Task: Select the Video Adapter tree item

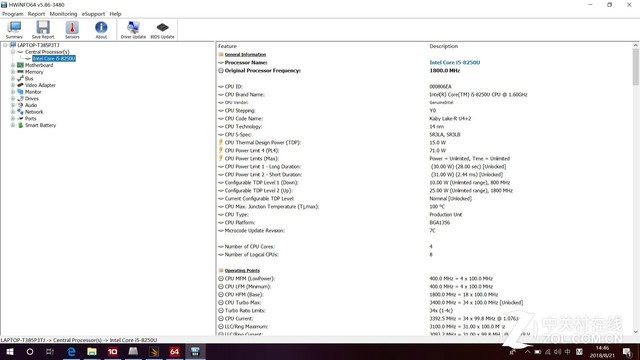Action: tap(40, 85)
